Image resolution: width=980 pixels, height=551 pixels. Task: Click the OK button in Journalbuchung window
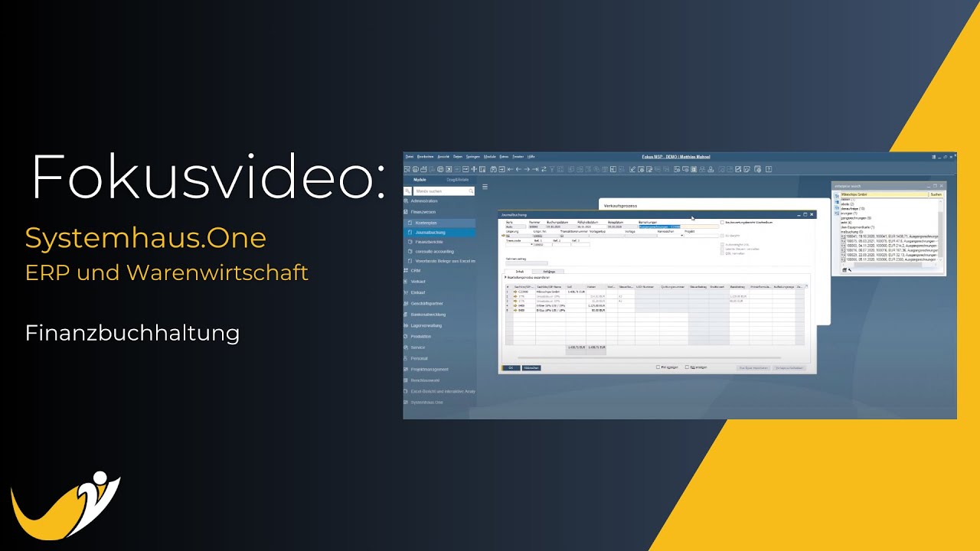tap(510, 368)
